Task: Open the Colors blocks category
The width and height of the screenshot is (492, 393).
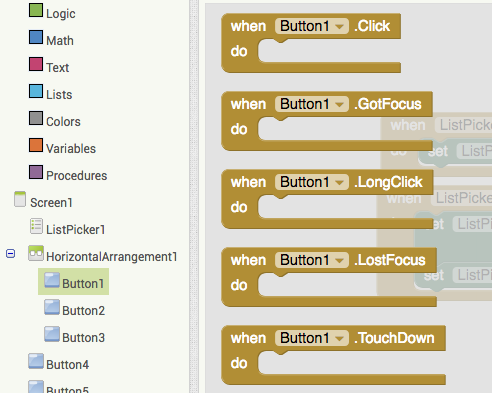Action: click(x=63, y=122)
